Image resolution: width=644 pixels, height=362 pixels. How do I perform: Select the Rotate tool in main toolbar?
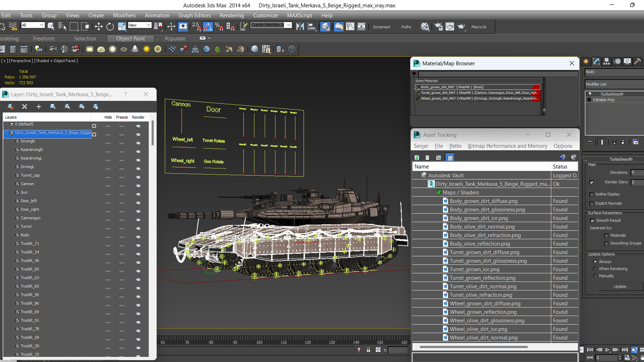pyautogui.click(x=110, y=26)
